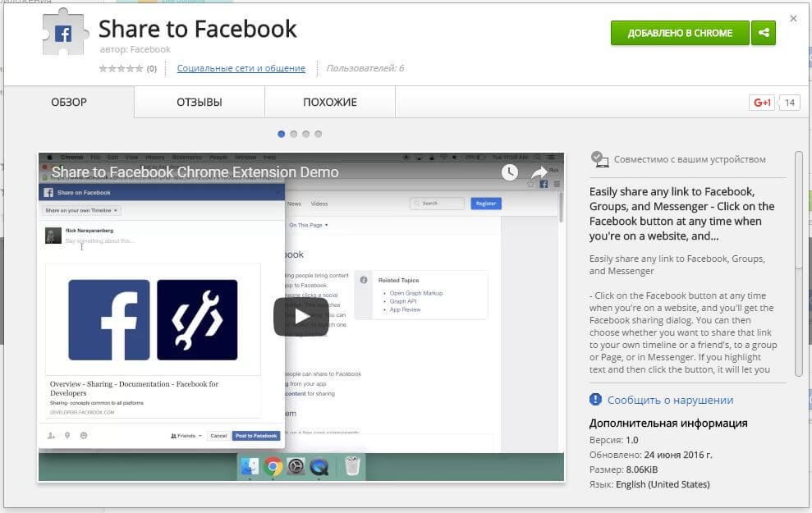Click the Finder icon in the video dock
812x513 pixels.
tap(250, 466)
